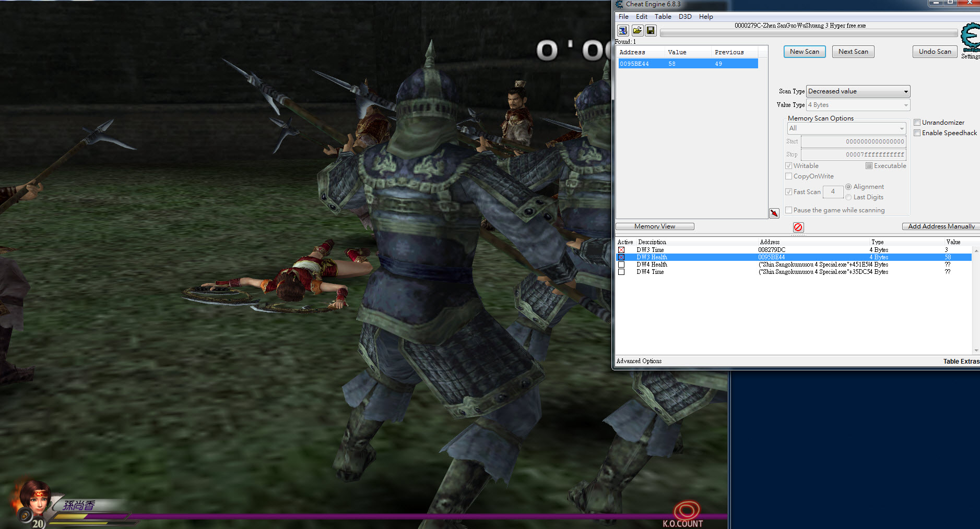Open the process list computer icon
Screen dimensions: 980x529
(x=623, y=31)
